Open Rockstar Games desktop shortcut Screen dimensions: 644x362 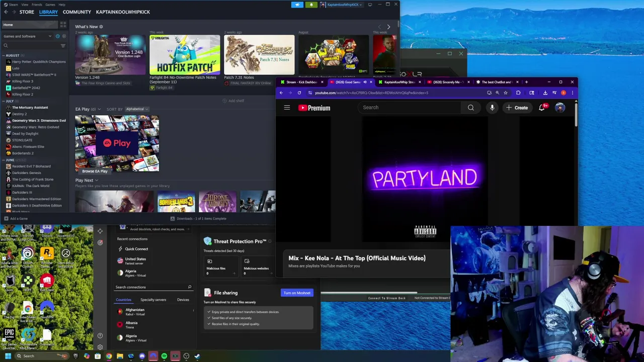(x=47, y=257)
